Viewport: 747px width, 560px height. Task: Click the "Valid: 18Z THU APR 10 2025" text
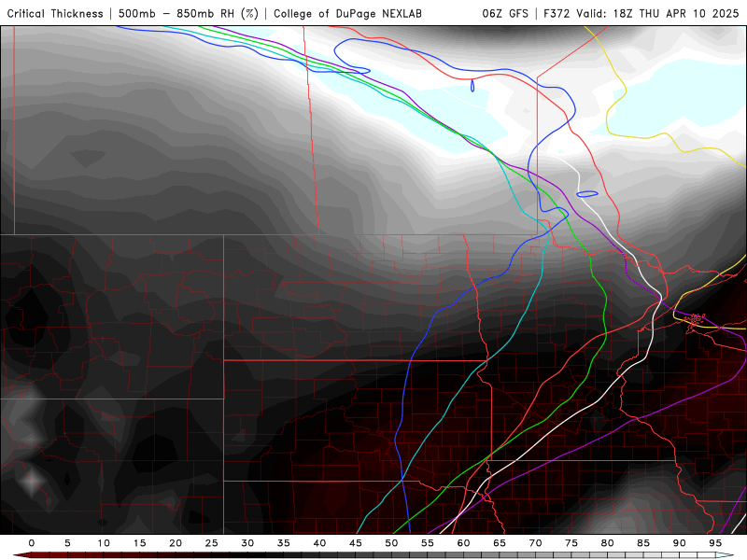(657, 13)
